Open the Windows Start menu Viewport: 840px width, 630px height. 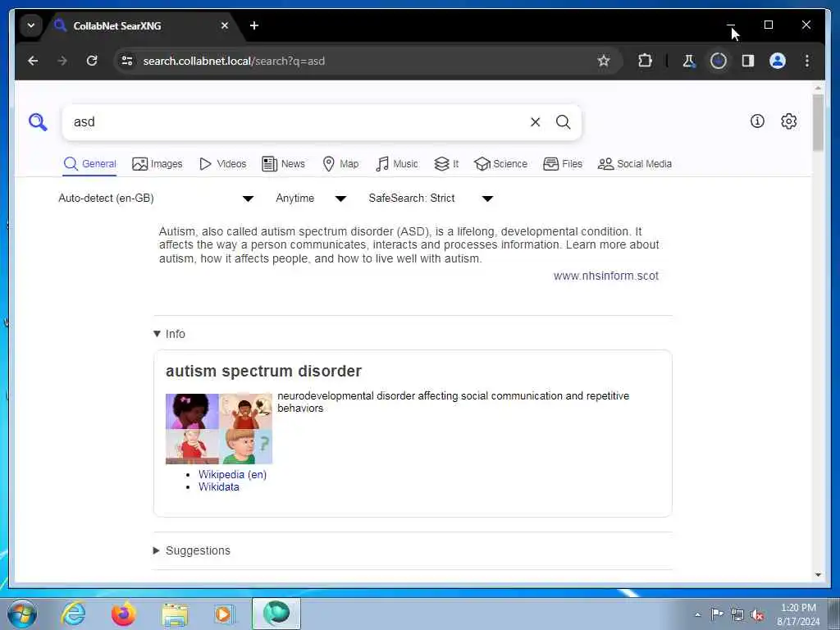[22, 614]
